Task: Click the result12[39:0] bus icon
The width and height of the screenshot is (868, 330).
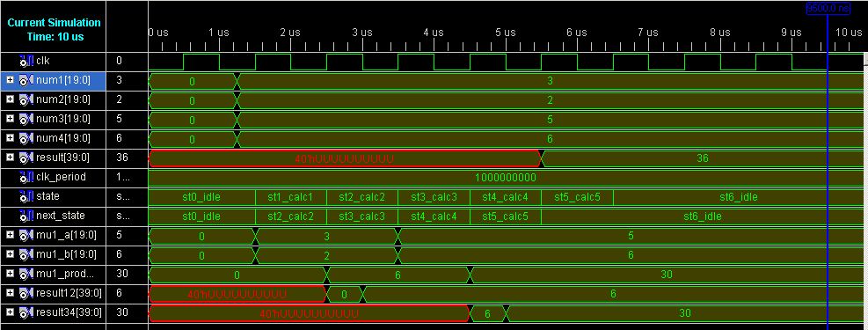Action: coord(26,293)
